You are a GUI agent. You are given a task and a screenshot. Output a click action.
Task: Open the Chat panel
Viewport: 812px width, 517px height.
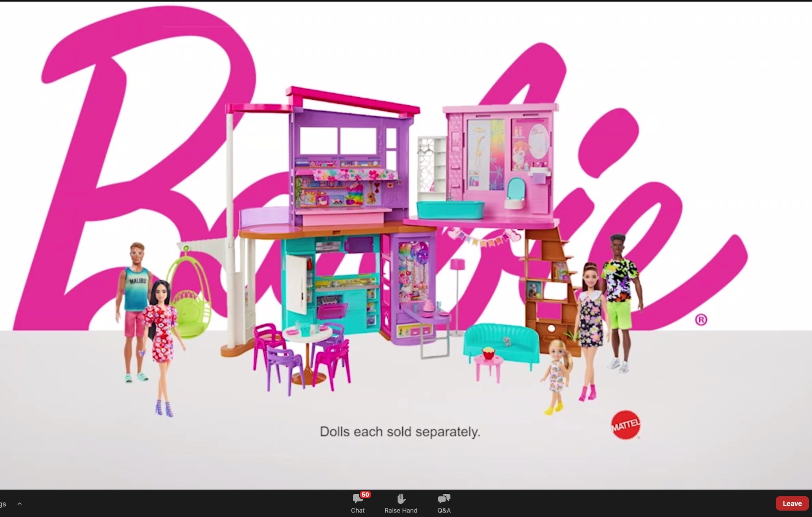[358, 503]
